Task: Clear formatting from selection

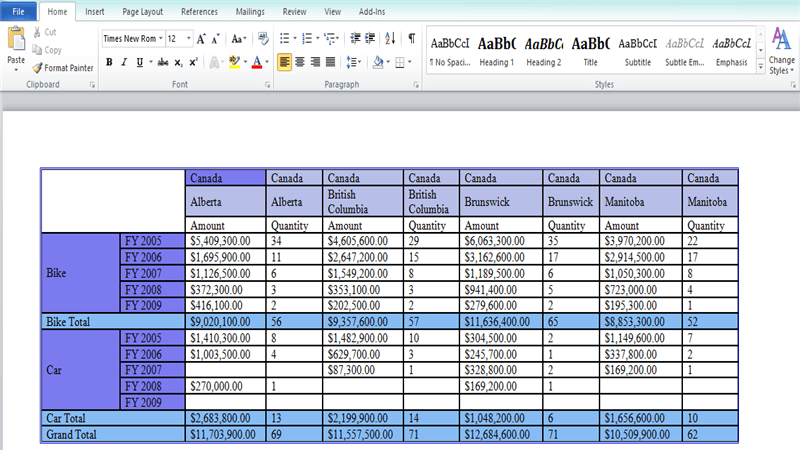Action: 263,39
